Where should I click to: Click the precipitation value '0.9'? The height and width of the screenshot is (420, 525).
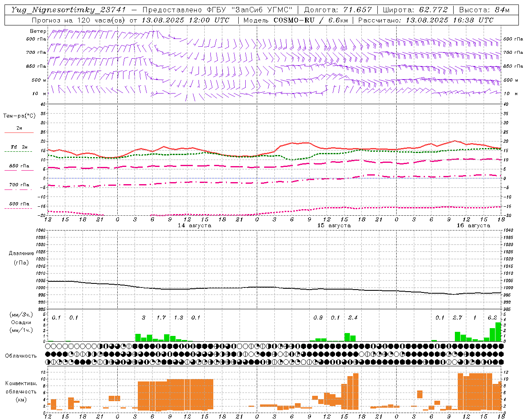318,317
